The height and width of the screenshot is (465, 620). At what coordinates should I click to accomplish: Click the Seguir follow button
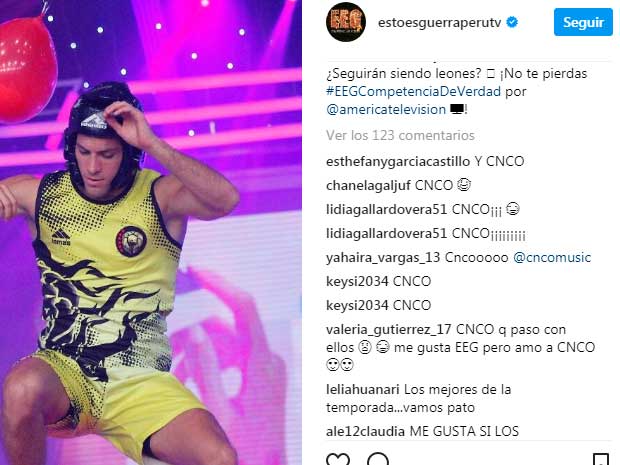(x=583, y=22)
